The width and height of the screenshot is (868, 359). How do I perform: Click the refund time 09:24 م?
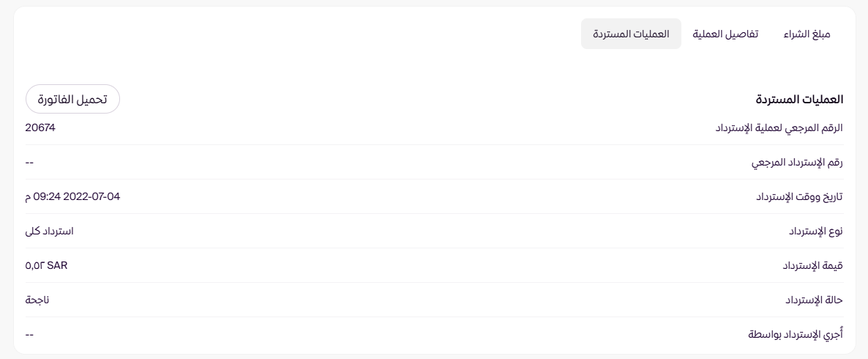(x=44, y=196)
